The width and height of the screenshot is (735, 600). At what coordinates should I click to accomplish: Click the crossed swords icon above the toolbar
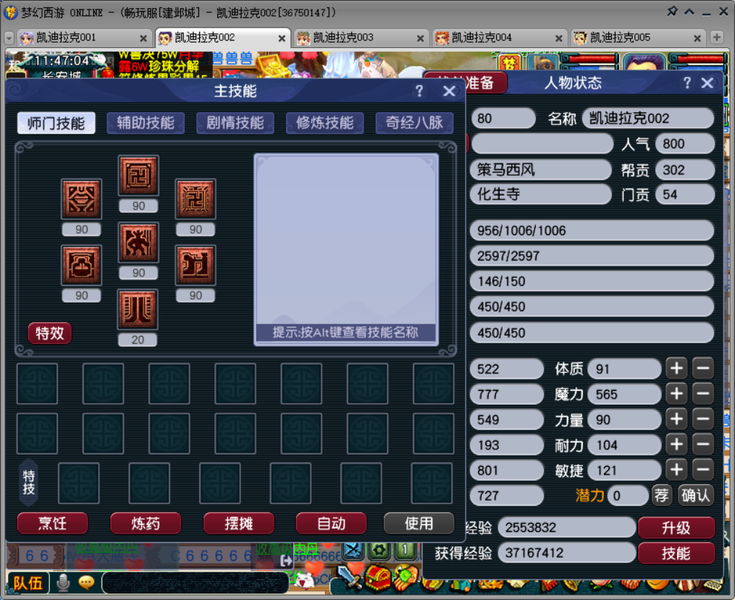point(352,551)
